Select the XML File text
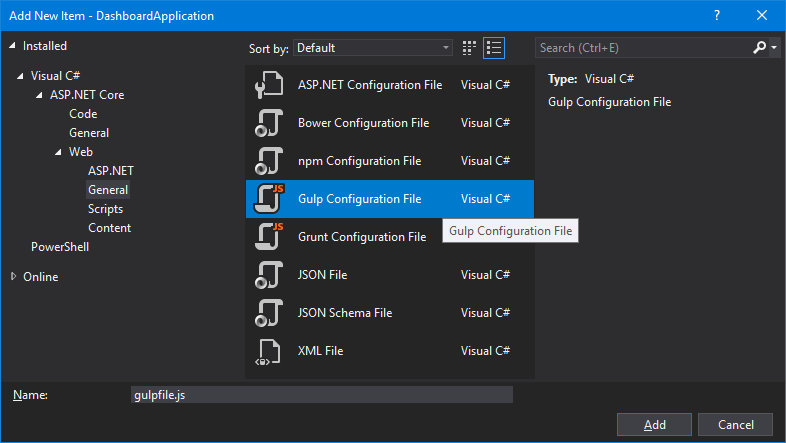 pyautogui.click(x=320, y=351)
